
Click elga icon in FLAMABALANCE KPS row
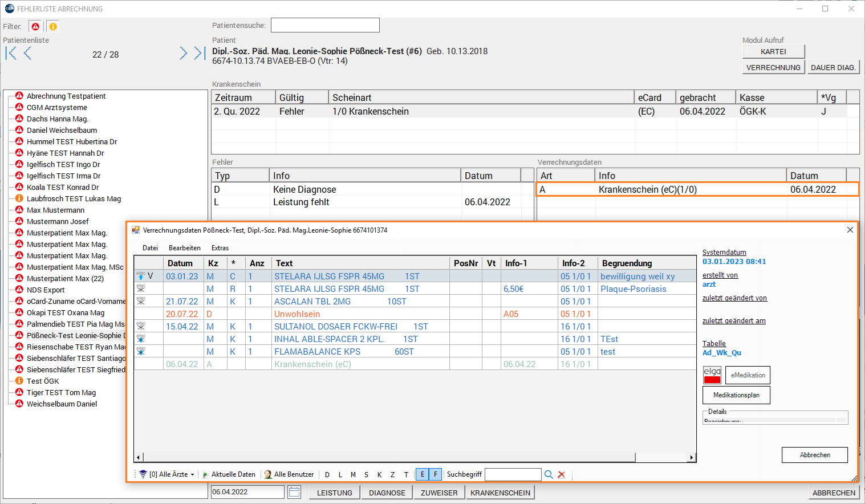point(141,351)
